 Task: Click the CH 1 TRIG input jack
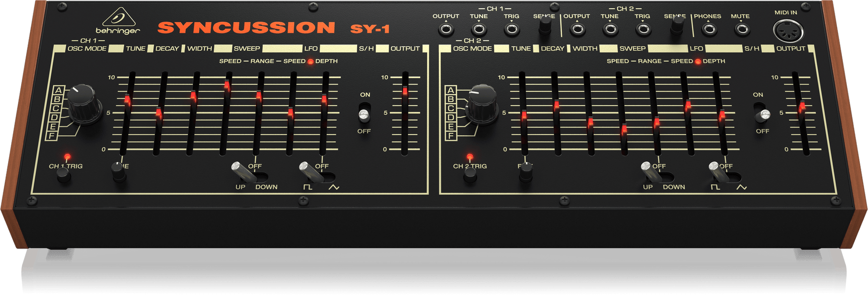(511, 29)
